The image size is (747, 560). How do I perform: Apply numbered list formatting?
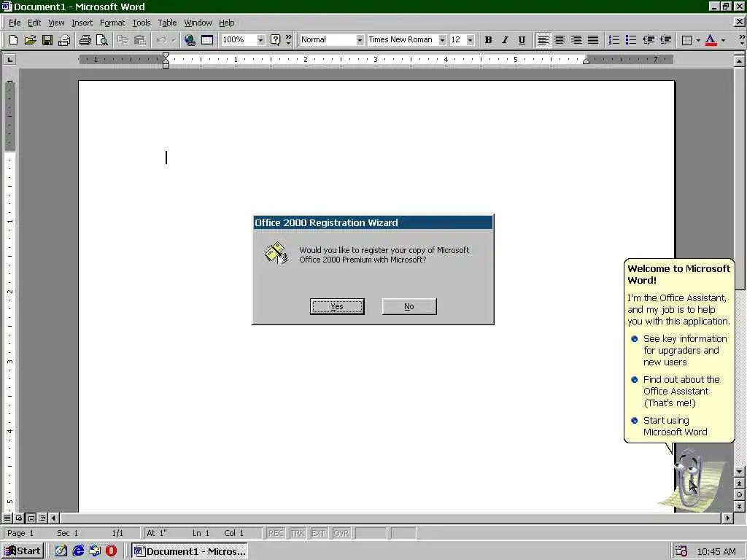(x=614, y=40)
